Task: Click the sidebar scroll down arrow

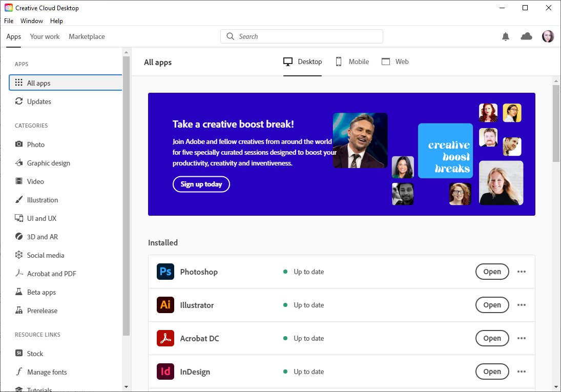Action: click(126, 387)
